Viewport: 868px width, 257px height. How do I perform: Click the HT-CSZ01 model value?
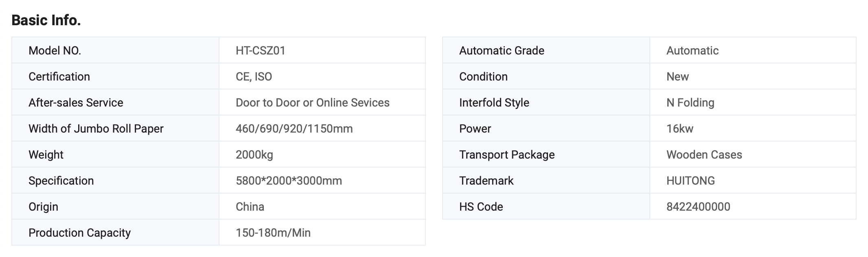pyautogui.click(x=260, y=50)
